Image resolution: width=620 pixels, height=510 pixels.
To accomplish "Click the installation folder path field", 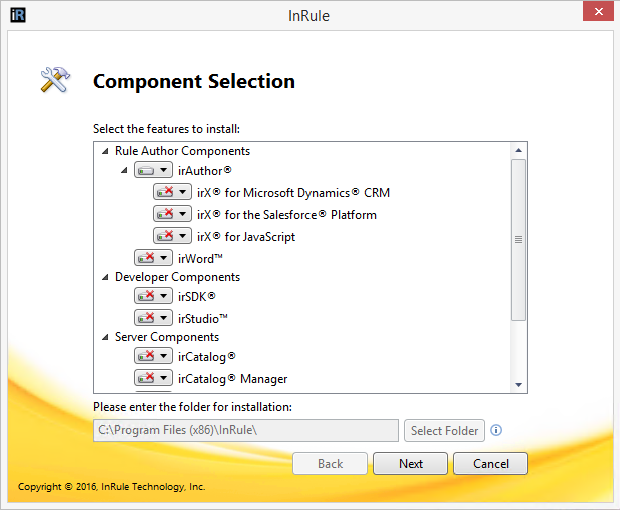I will coord(246,430).
